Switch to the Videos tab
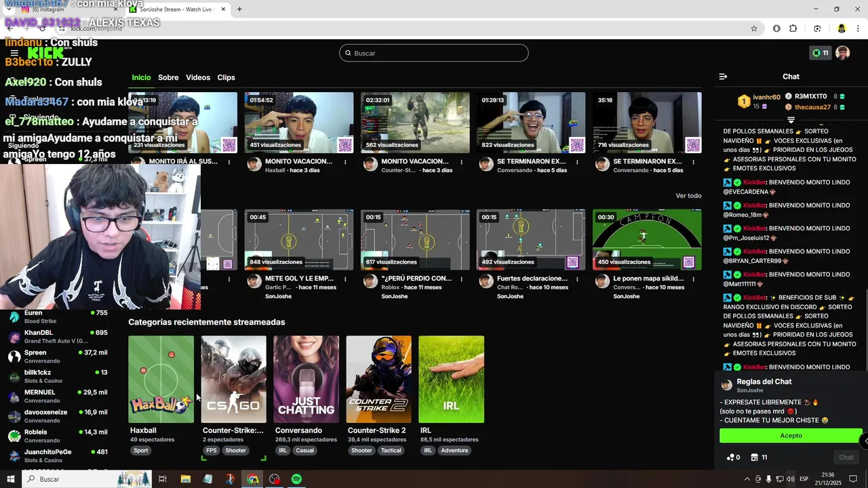868x488 pixels. (198, 77)
